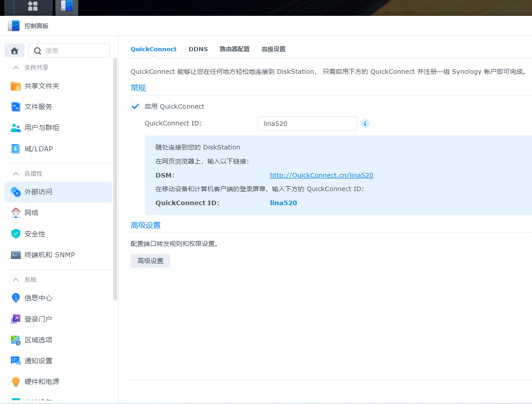This screenshot has width=532, height=404.
Task: Switch to the DDNS tab
Action: pos(198,49)
